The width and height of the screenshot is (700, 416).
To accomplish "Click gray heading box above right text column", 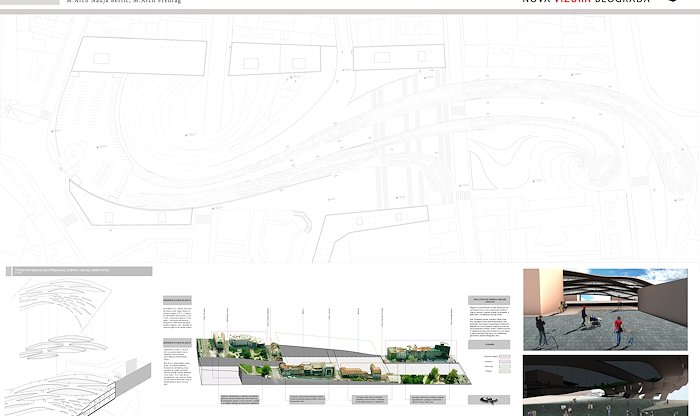I will point(489,300).
